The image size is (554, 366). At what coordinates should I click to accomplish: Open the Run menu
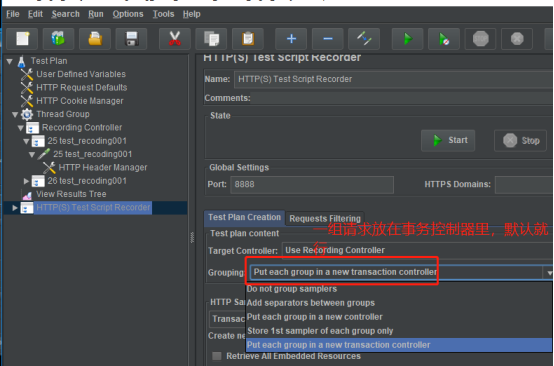[x=96, y=14]
